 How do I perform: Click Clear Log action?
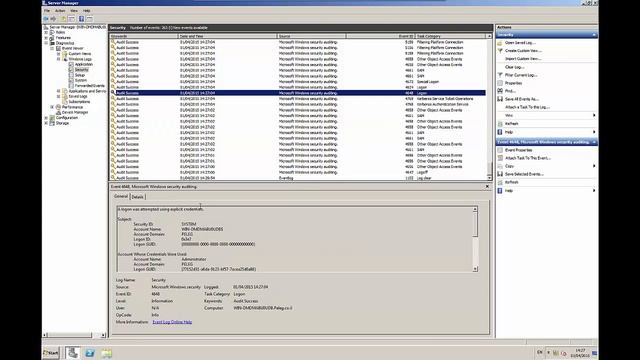515,67
